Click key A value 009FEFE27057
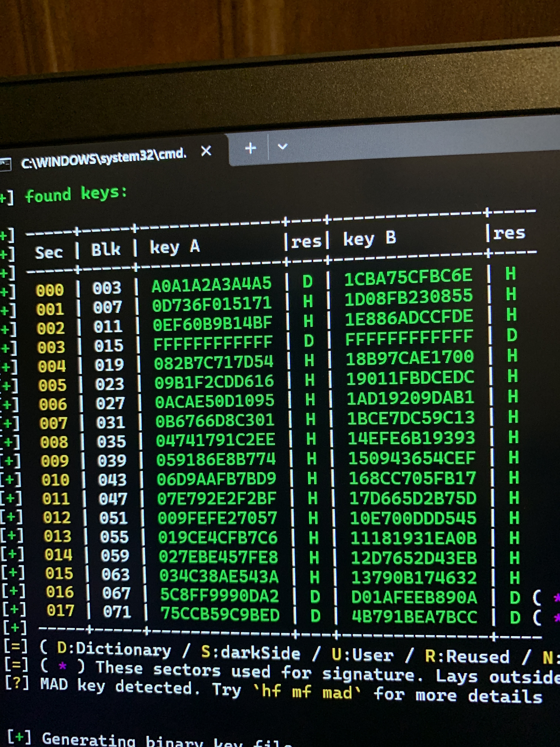 (218, 518)
